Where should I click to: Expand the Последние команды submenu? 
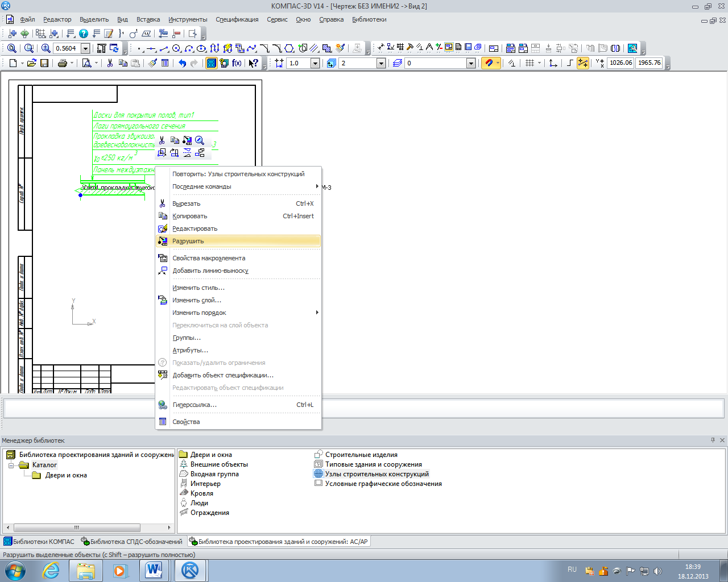coord(238,186)
